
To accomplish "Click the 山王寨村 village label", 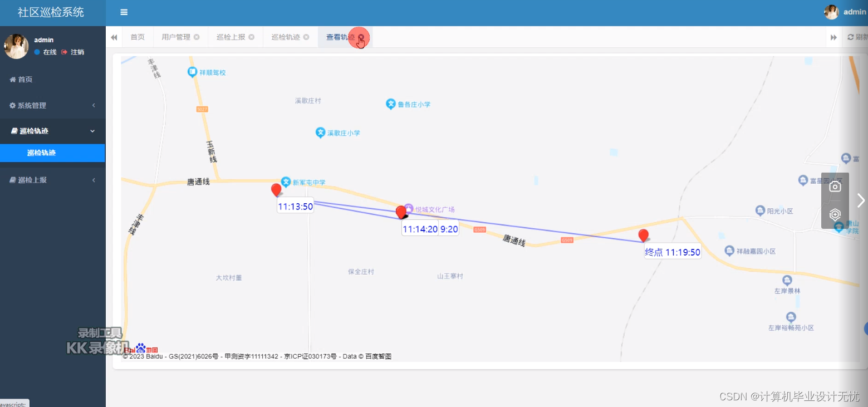I will (x=450, y=276).
